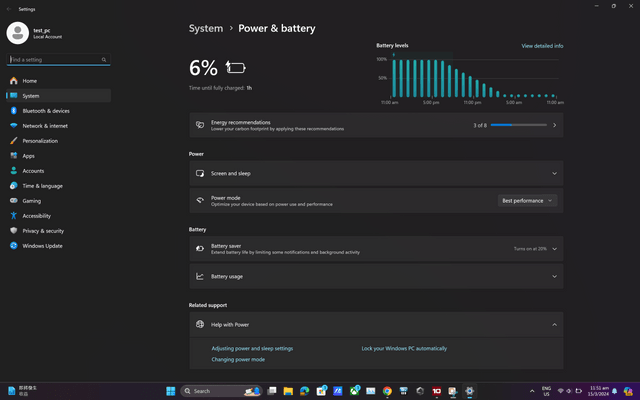Open the Energy recommendations card
The height and width of the screenshot is (400, 640).
click(376, 125)
